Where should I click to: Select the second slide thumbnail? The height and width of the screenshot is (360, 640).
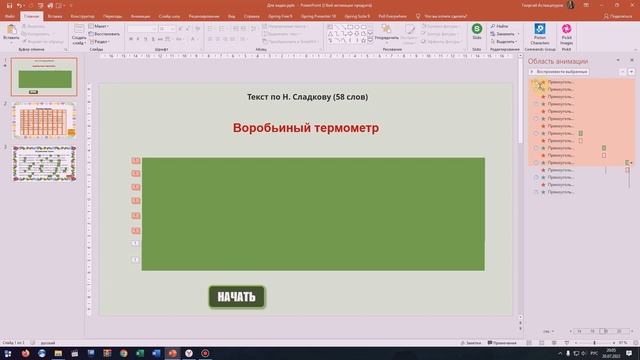(44, 120)
